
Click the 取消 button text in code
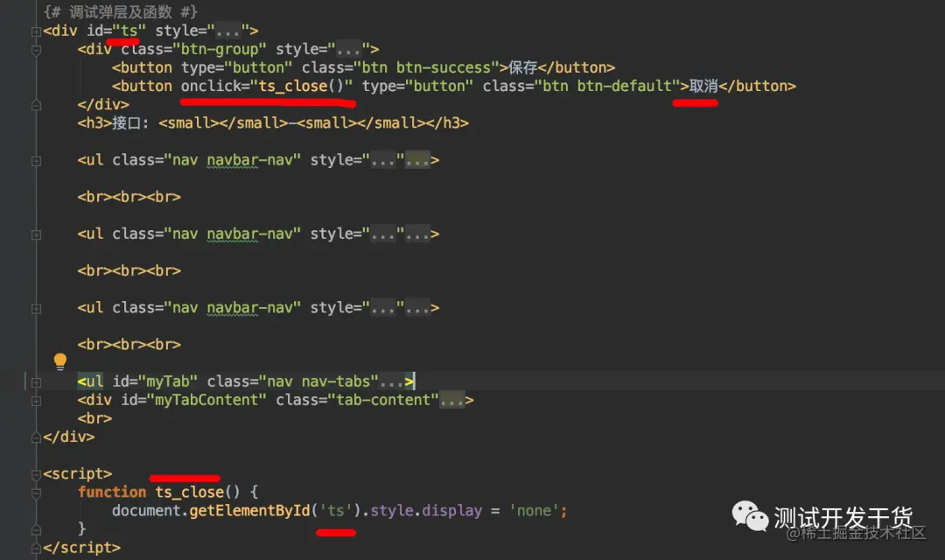click(703, 87)
